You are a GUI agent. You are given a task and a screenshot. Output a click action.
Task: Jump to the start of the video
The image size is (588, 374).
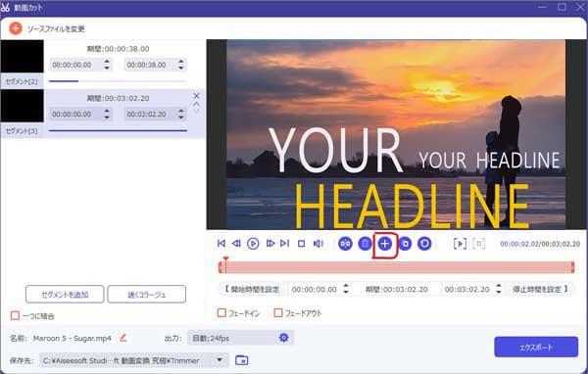221,244
